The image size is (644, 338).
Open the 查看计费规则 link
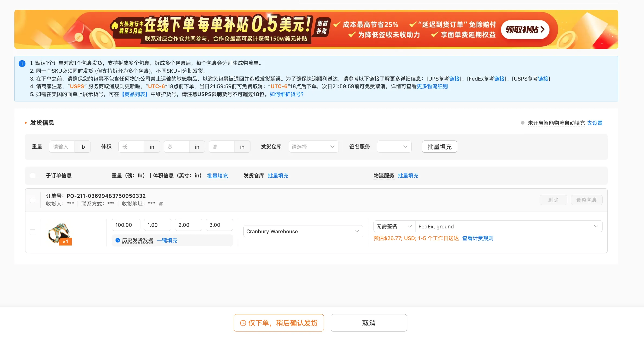478,238
